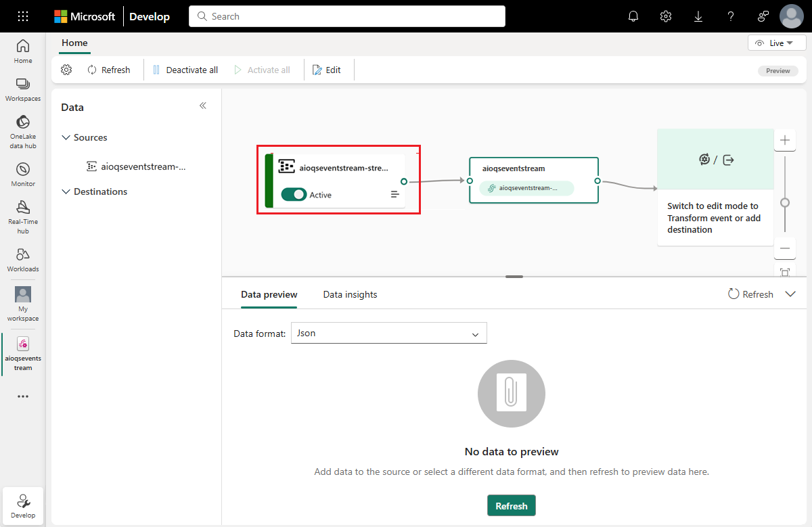Open the Json data format dropdown
The height and width of the screenshot is (527, 812).
(x=388, y=333)
